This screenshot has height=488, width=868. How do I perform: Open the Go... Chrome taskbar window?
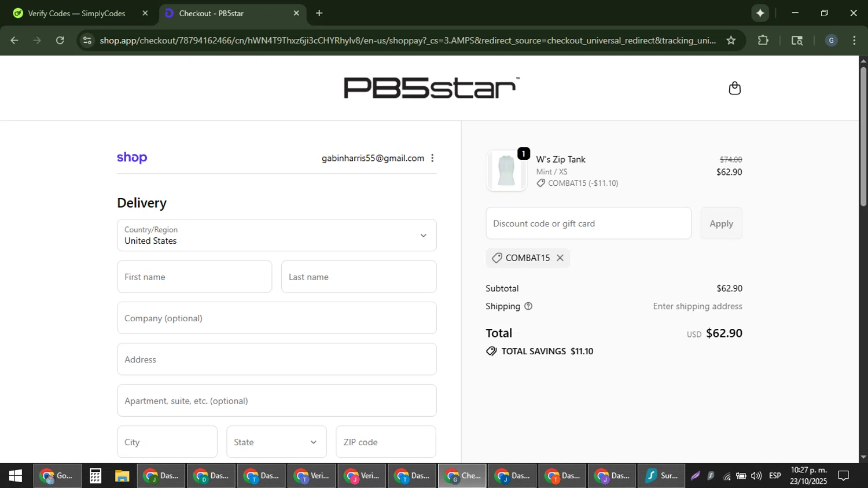[57, 476]
